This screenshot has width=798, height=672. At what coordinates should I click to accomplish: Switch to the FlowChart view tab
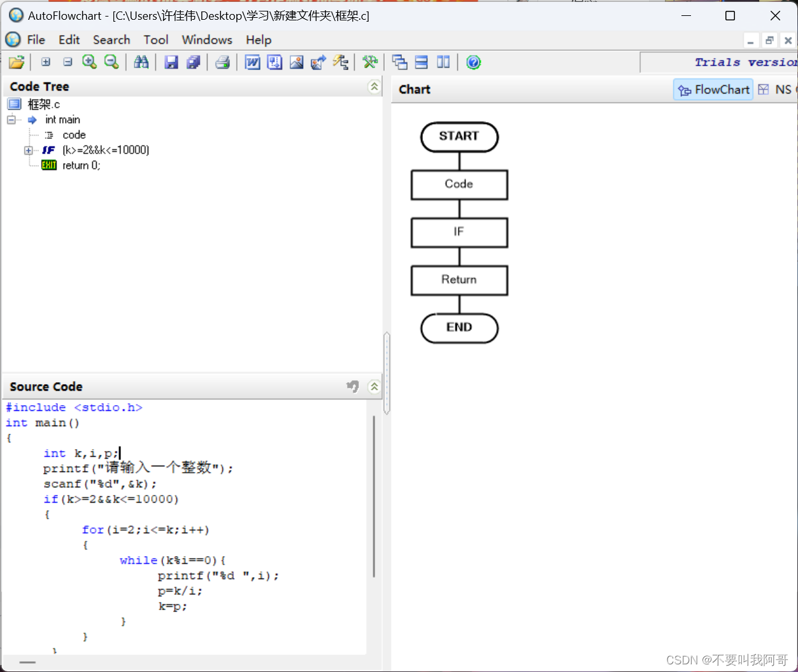713,90
